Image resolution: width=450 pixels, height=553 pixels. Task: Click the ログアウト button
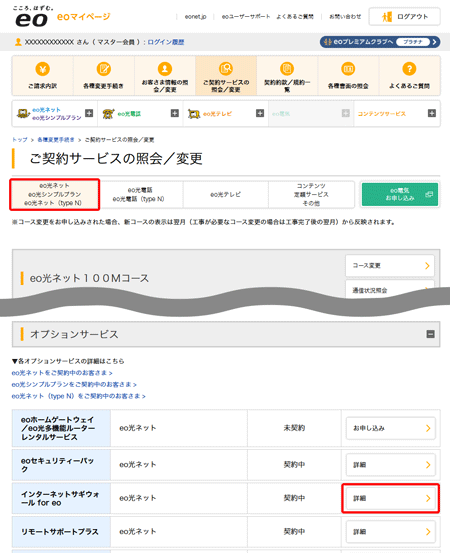tap(405, 17)
